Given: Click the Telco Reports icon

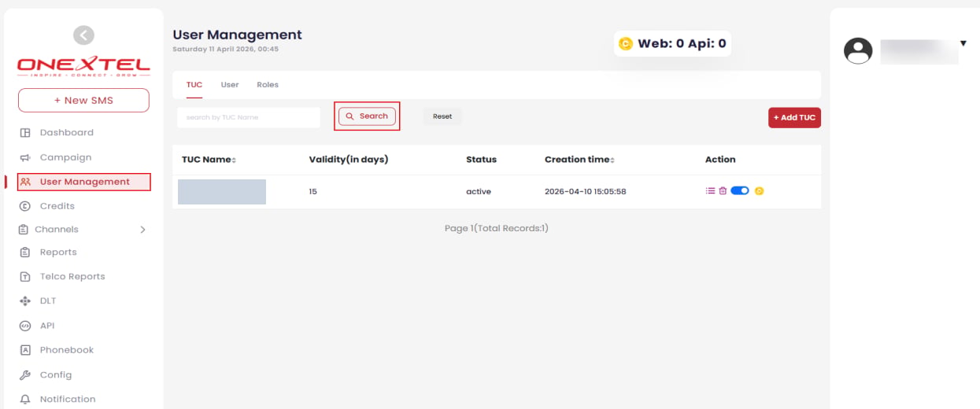Looking at the screenshot, I should 25,277.
